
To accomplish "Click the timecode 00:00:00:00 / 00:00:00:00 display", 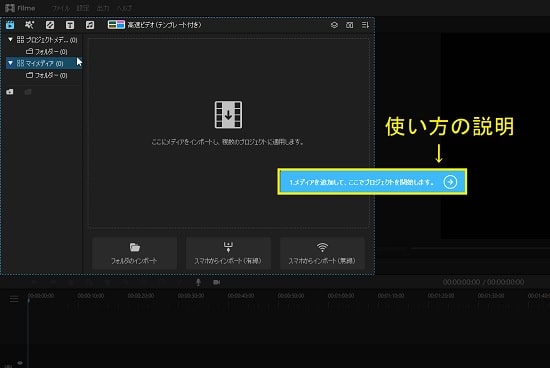I will pyautogui.click(x=483, y=282).
